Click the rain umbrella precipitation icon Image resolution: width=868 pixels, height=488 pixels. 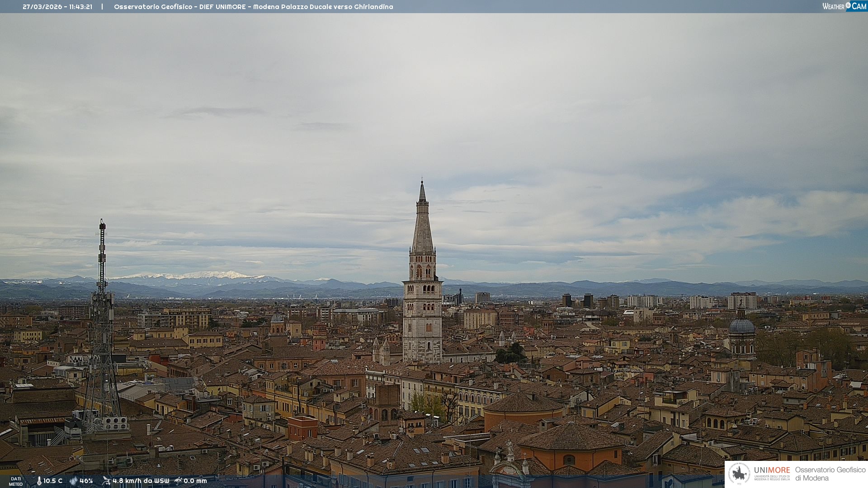(x=178, y=481)
